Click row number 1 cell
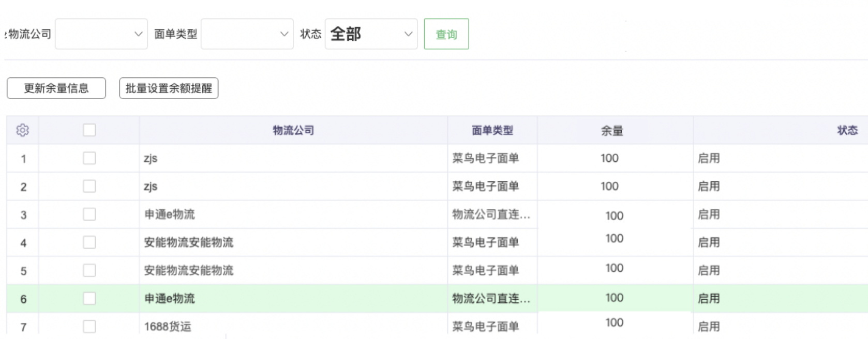868x339 pixels. [23, 159]
